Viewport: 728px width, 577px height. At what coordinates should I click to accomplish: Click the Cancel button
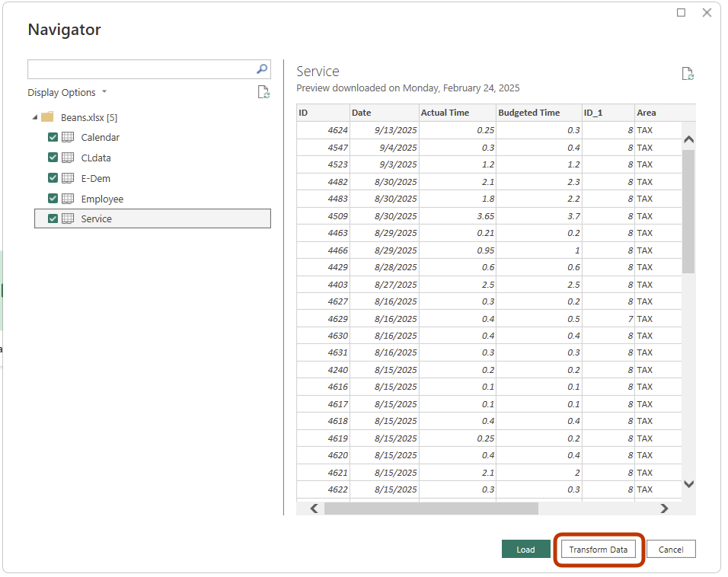coord(671,549)
